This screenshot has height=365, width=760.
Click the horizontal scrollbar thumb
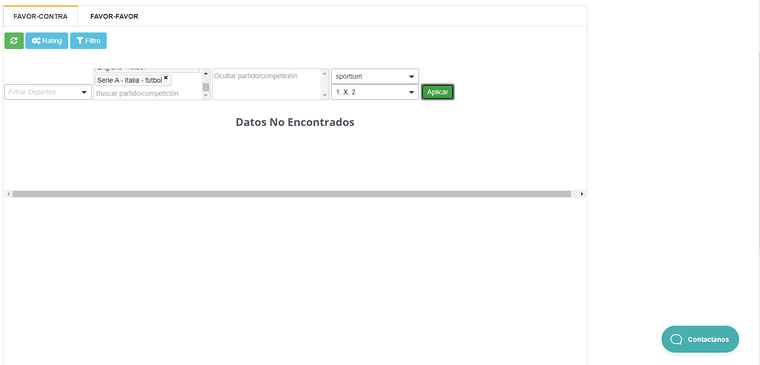(292, 194)
